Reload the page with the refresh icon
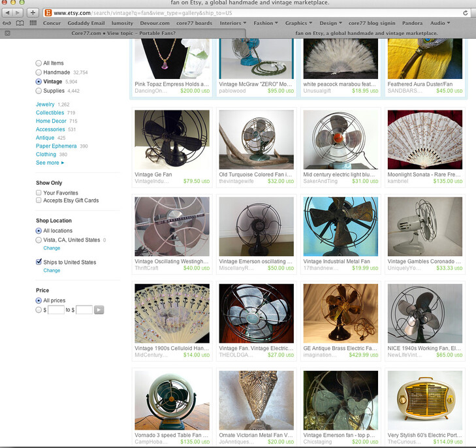The width and height of the screenshot is (476, 448). [x=465, y=13]
